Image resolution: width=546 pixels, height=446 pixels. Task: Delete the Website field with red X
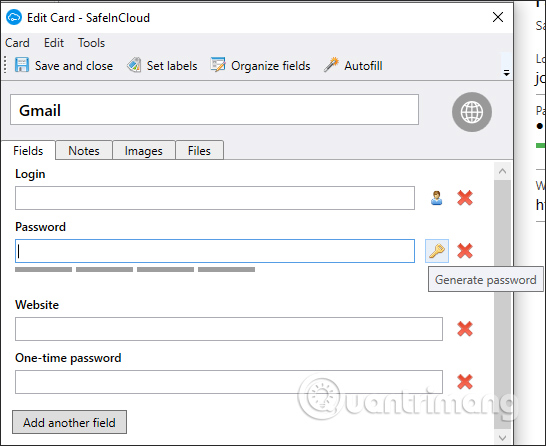[465, 329]
